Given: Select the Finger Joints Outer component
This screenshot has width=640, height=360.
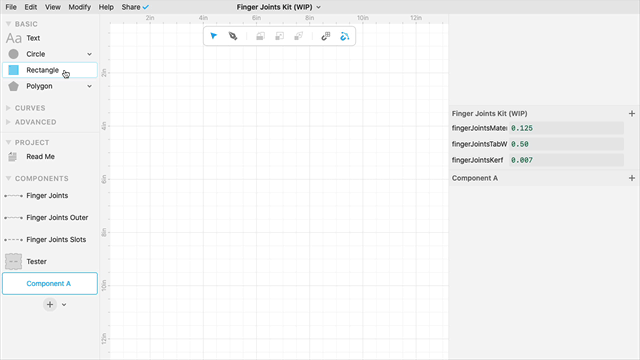Looking at the screenshot, I should pyautogui.click(x=50, y=218).
